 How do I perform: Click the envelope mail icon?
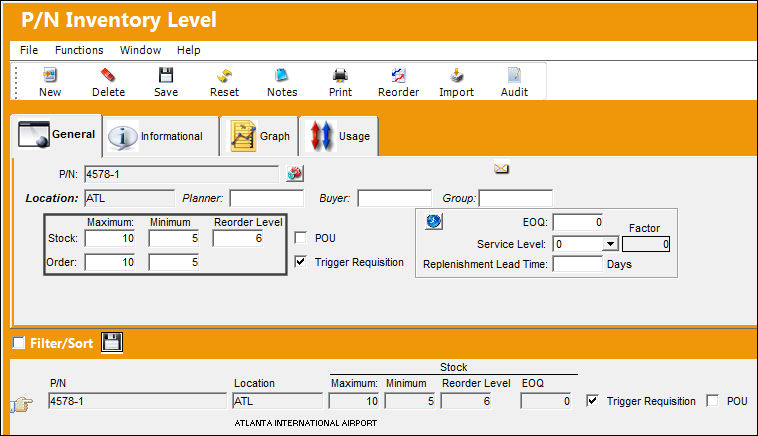coord(501,169)
